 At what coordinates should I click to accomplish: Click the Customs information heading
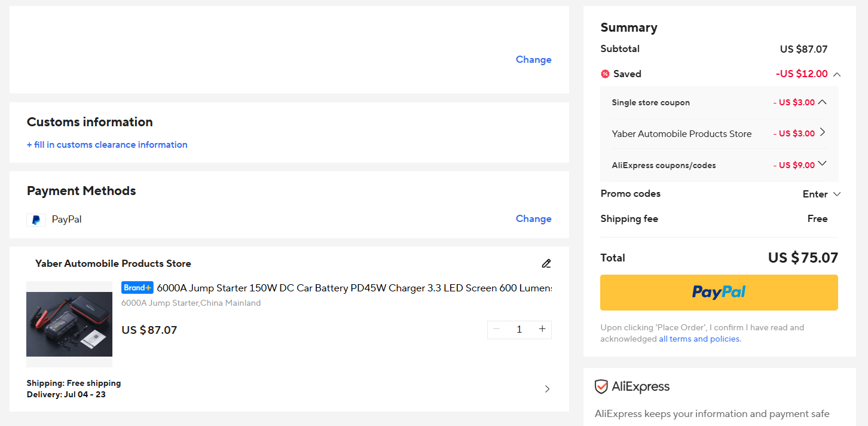click(90, 122)
